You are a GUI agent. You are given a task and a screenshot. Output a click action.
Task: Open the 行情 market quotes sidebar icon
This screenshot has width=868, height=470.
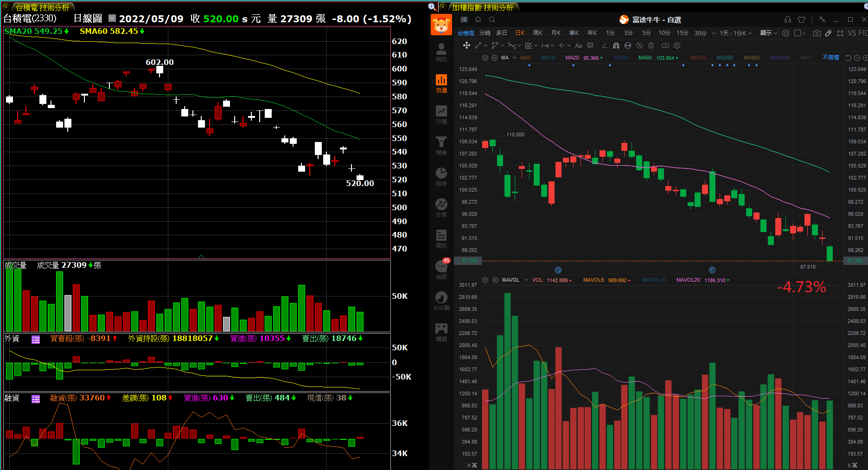click(441, 115)
